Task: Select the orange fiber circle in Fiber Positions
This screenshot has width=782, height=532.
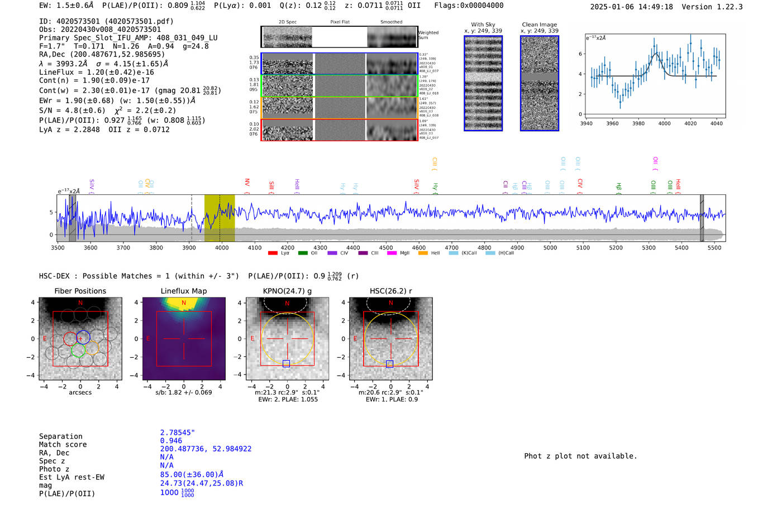Action: 91,348
